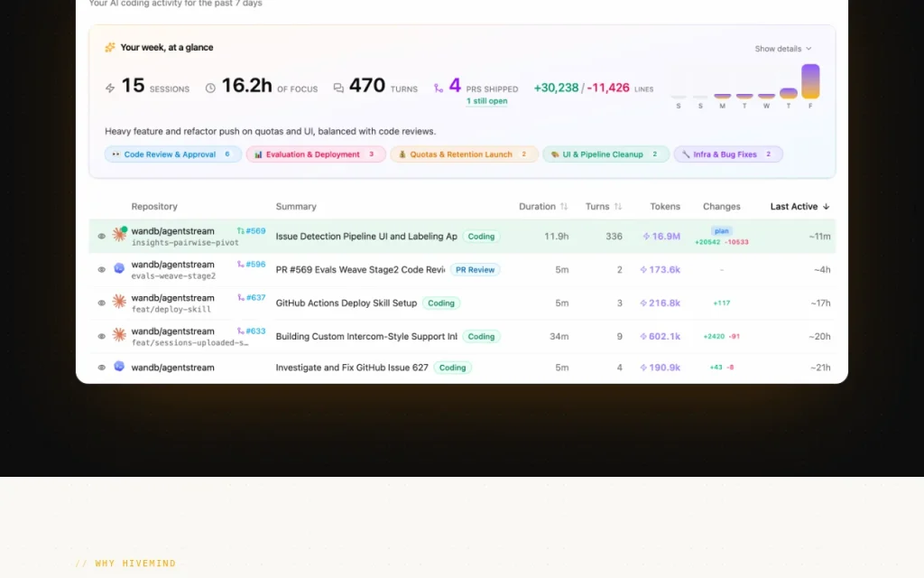Open 'Investigate and Fix GitHub Issue 627' session
The image size is (924, 578).
(x=352, y=368)
